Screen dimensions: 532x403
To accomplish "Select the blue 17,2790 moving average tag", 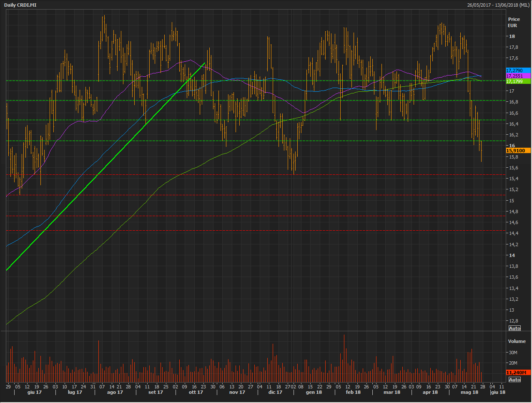I will pos(518,71).
